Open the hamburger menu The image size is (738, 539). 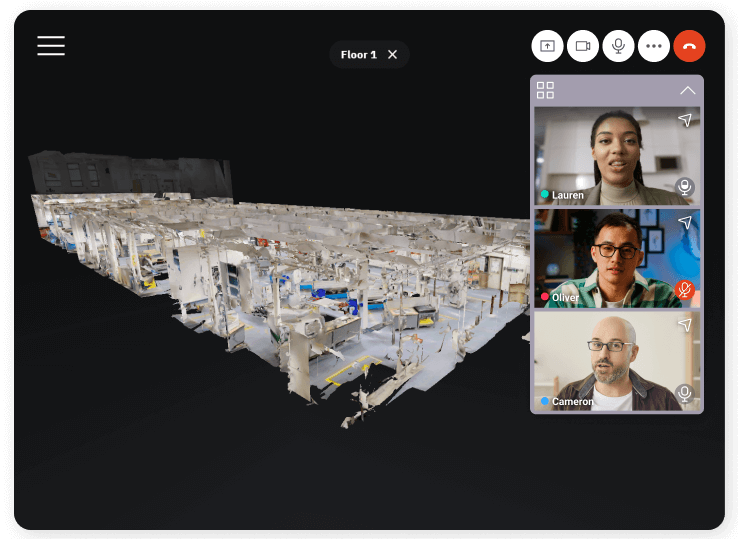point(51,46)
